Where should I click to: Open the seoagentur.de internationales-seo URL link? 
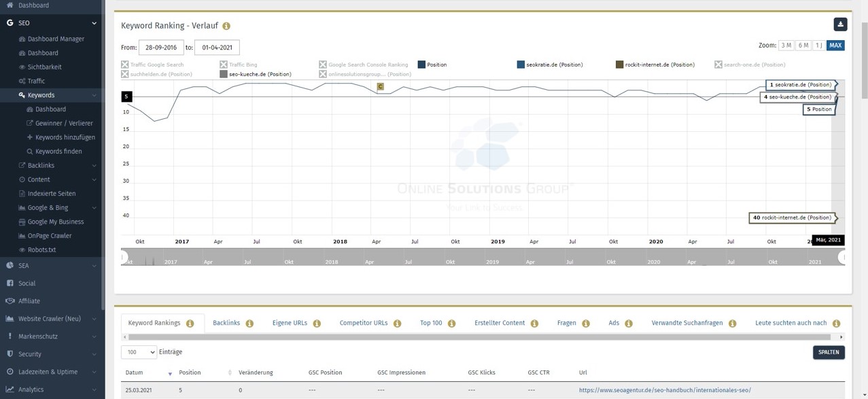(665, 390)
